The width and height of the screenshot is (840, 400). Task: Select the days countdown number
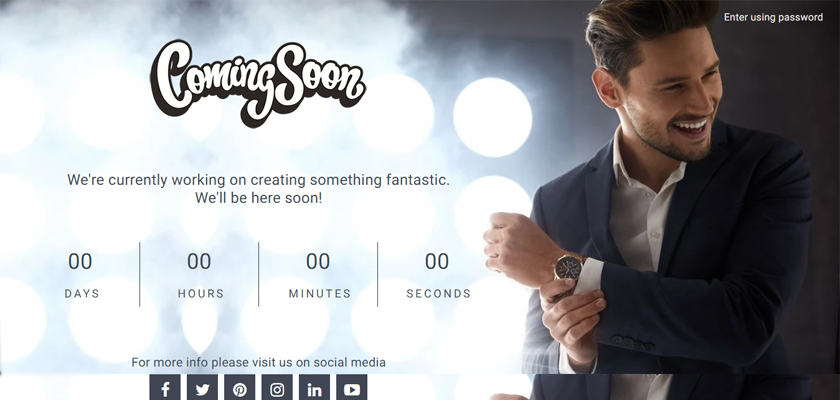[80, 261]
